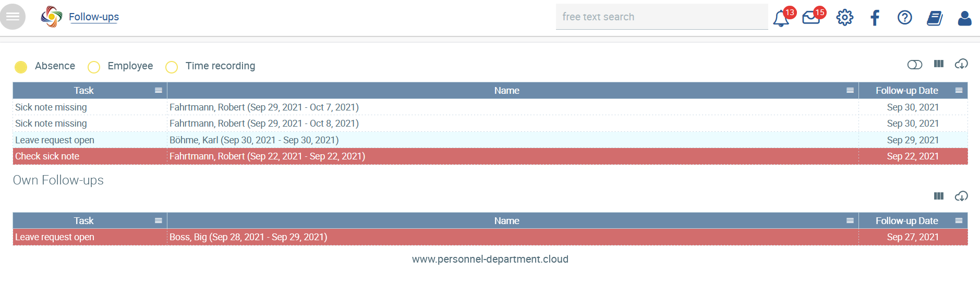Open Follow-up Date column menu in Own Follow-ups

[x=959, y=221]
